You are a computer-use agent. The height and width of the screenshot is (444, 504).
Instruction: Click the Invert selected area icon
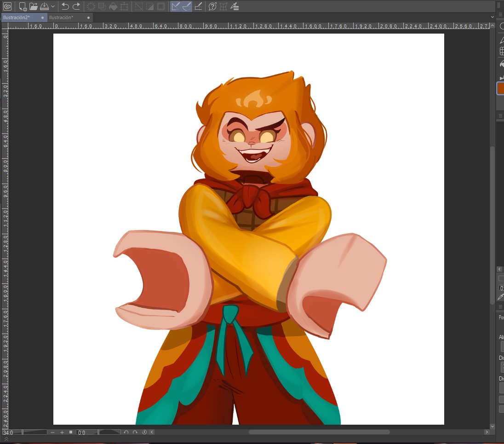pyautogui.click(x=150, y=6)
